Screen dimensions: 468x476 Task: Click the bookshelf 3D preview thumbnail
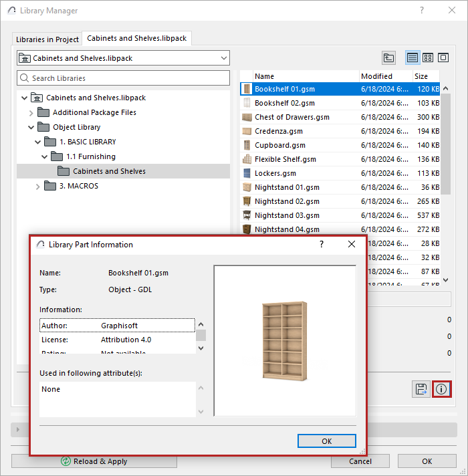(x=285, y=340)
